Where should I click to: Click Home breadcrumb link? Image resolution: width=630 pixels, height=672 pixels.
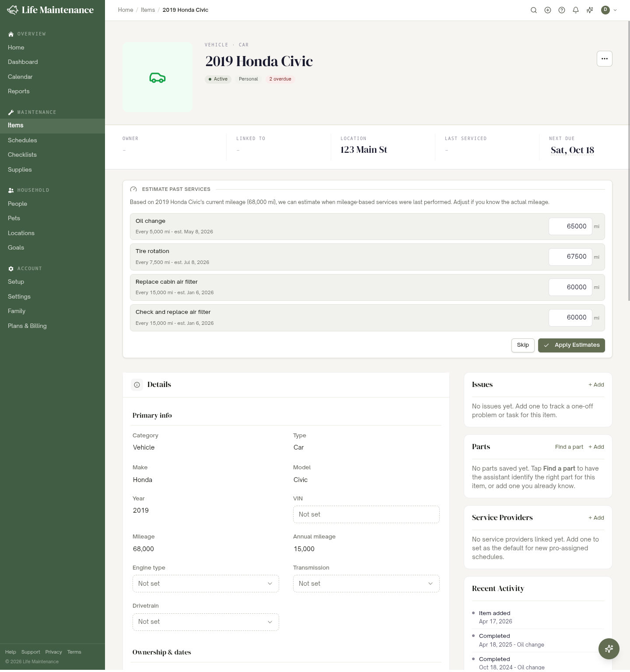(126, 10)
